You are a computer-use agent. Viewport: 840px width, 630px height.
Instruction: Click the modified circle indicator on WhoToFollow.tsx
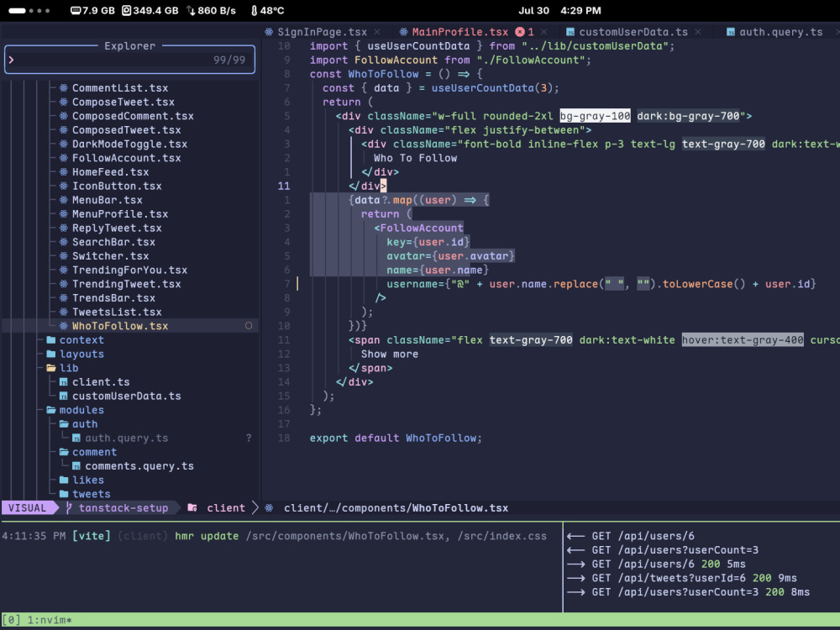pos(249,326)
